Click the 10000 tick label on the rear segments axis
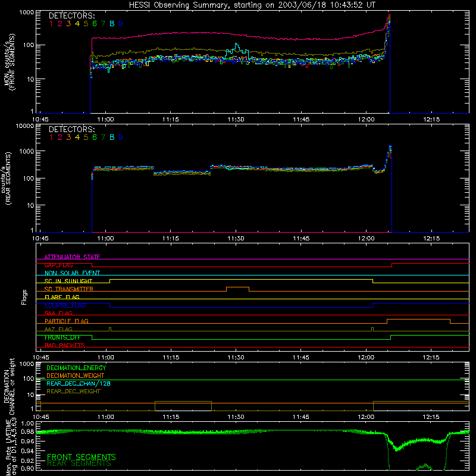476x476 pixels. pyautogui.click(x=25, y=126)
